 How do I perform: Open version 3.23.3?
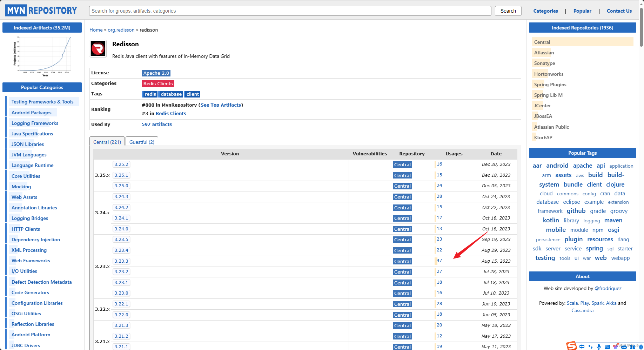(121, 261)
